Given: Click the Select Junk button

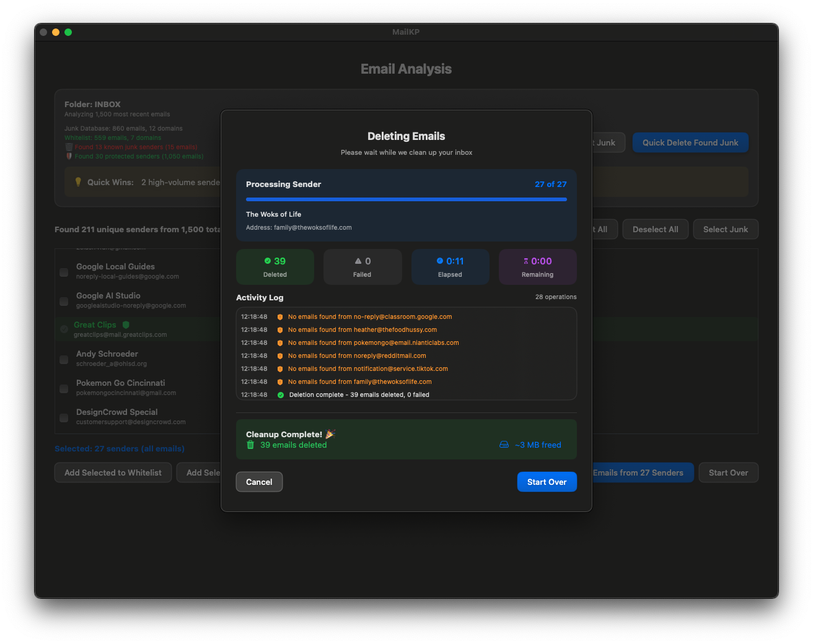Looking at the screenshot, I should [x=726, y=229].
